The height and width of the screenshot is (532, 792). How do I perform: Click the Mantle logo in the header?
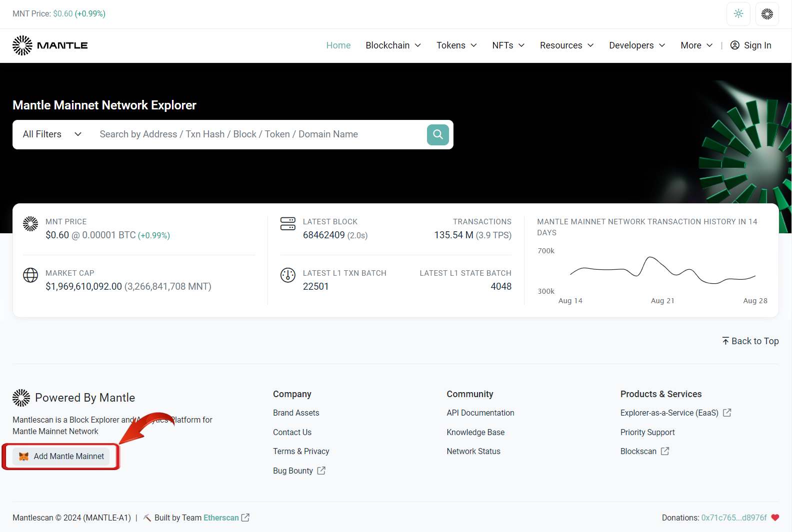[50, 45]
